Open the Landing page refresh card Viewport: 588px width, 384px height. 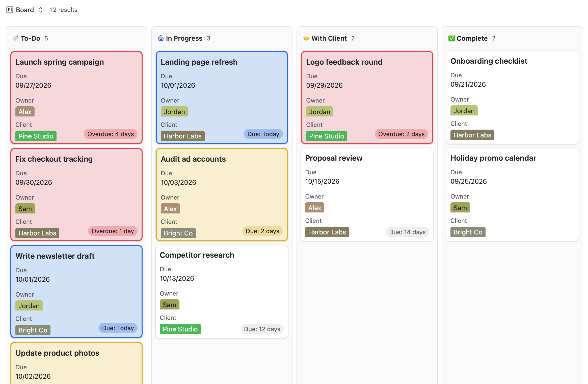click(222, 98)
